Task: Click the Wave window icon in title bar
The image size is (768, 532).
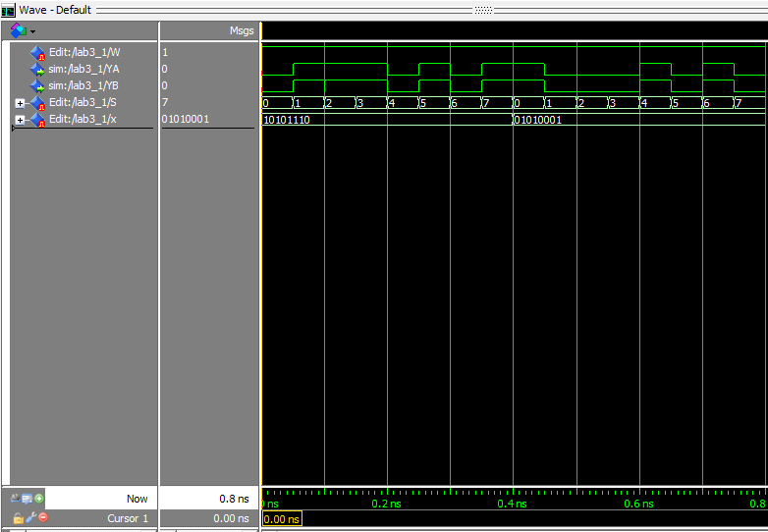Action: tap(9, 10)
